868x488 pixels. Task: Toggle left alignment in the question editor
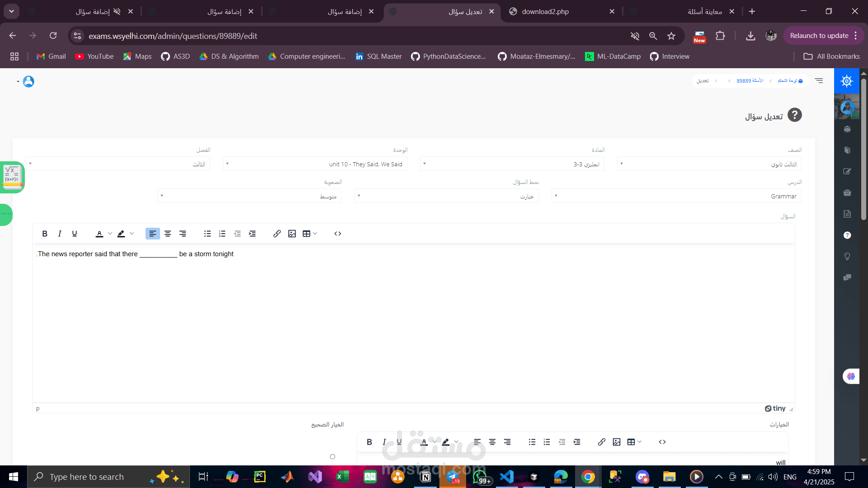(x=153, y=234)
